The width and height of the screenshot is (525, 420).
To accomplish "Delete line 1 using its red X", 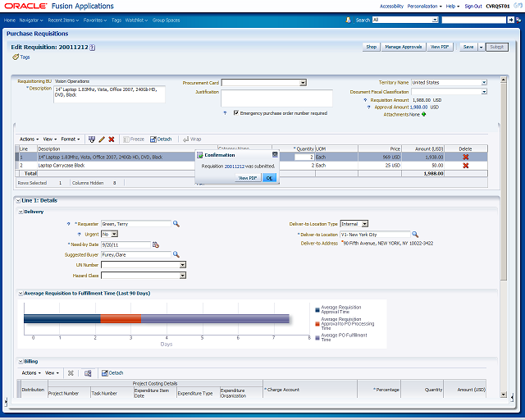I will click(x=465, y=157).
